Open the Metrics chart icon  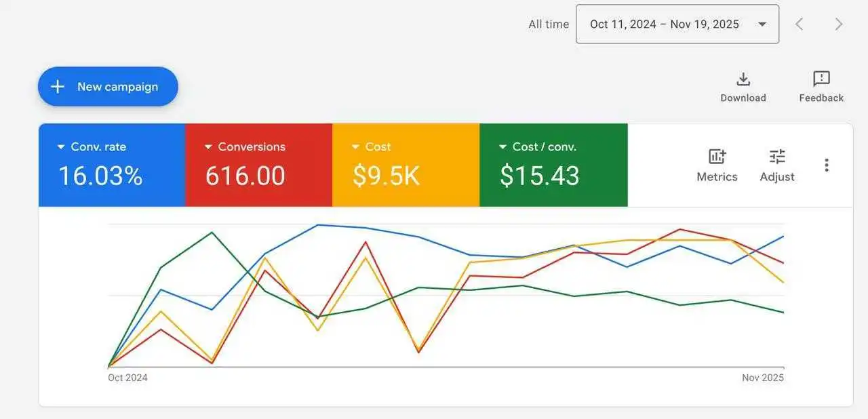(x=717, y=157)
